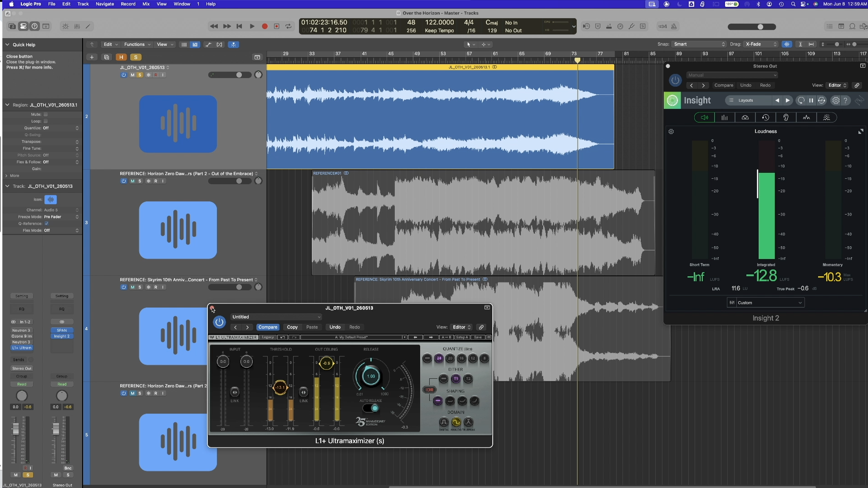868x488 pixels.
Task: Open the View dropdown in Tracks area
Action: [x=165, y=44]
